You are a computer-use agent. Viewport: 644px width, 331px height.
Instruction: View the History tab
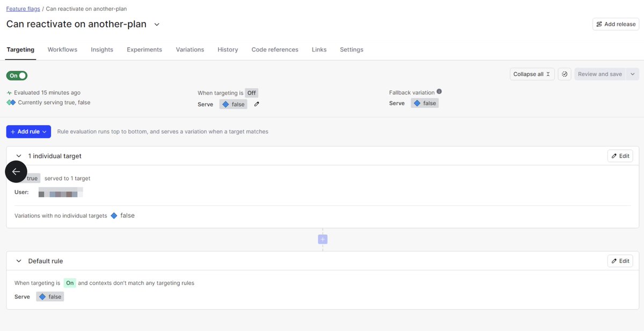(x=228, y=49)
